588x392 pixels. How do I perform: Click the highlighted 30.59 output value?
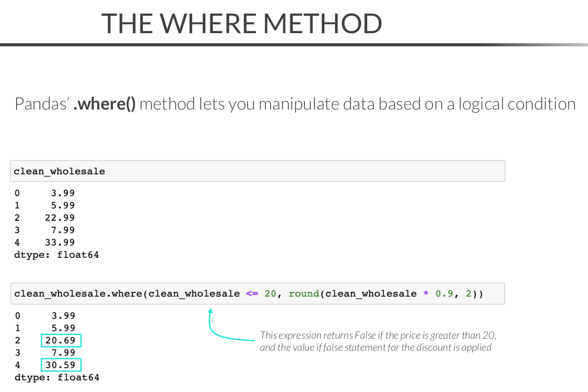tap(60, 365)
